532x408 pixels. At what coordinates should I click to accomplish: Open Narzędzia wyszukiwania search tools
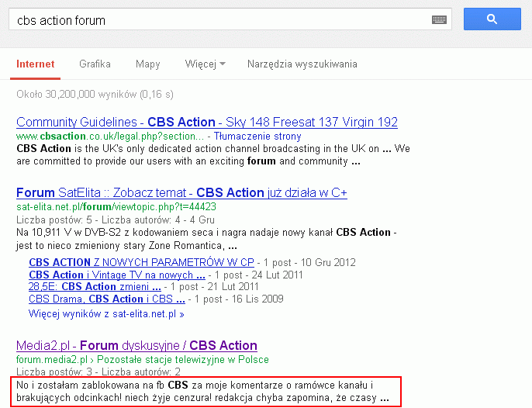(x=302, y=64)
